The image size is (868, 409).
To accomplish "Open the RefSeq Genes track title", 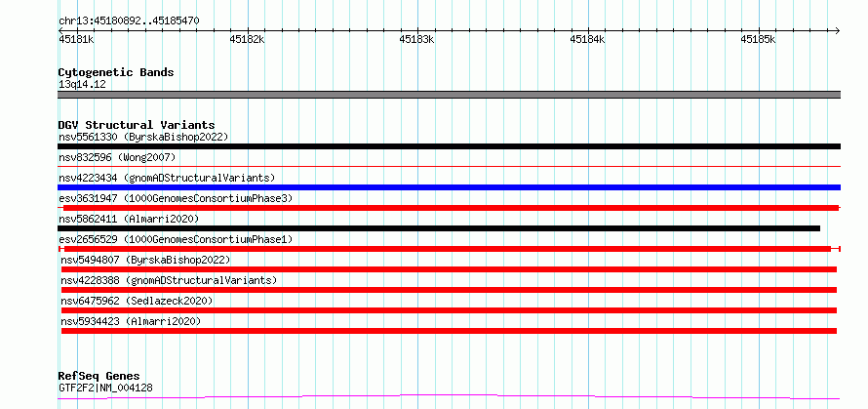I will (x=99, y=377).
